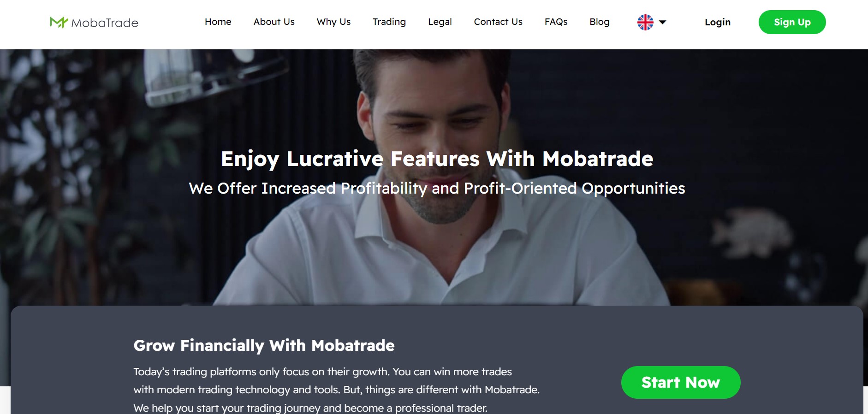The image size is (868, 414).
Task: Click the Grow Financially With Mobatrade heading
Action: pyautogui.click(x=264, y=345)
